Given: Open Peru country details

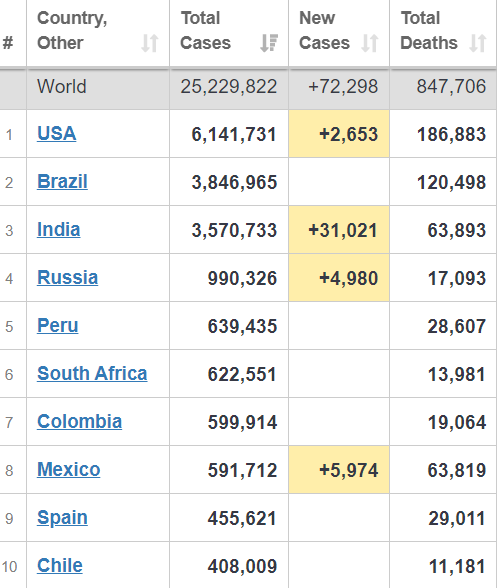Looking at the screenshot, I should coord(58,326).
